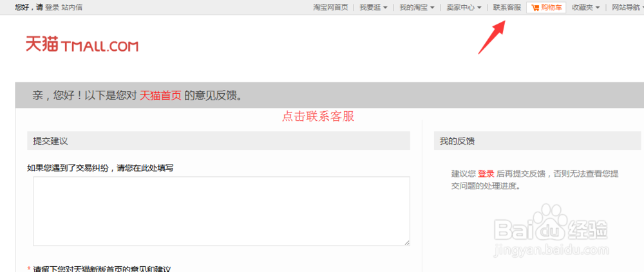644x272 pixels.
Task: Open 站内信 messages
Action: (x=72, y=7)
